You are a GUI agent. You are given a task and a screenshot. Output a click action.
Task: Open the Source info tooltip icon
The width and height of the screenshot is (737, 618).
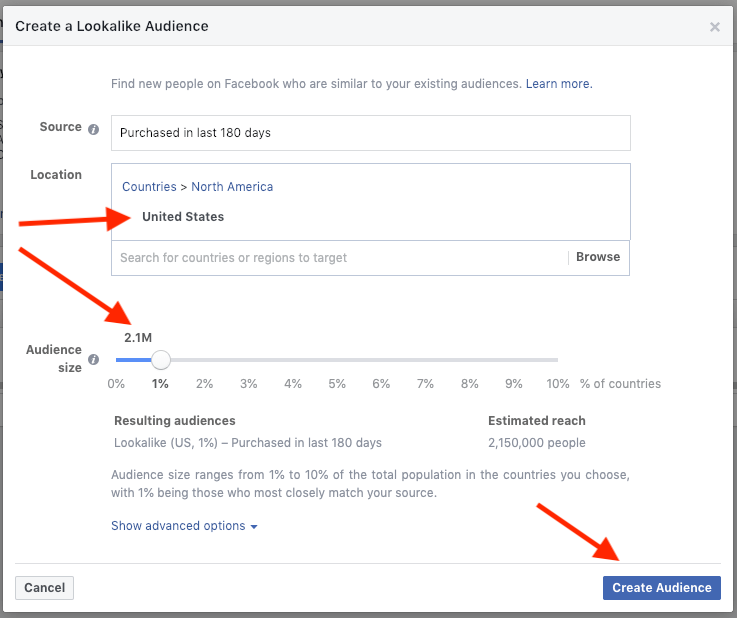coord(94,129)
